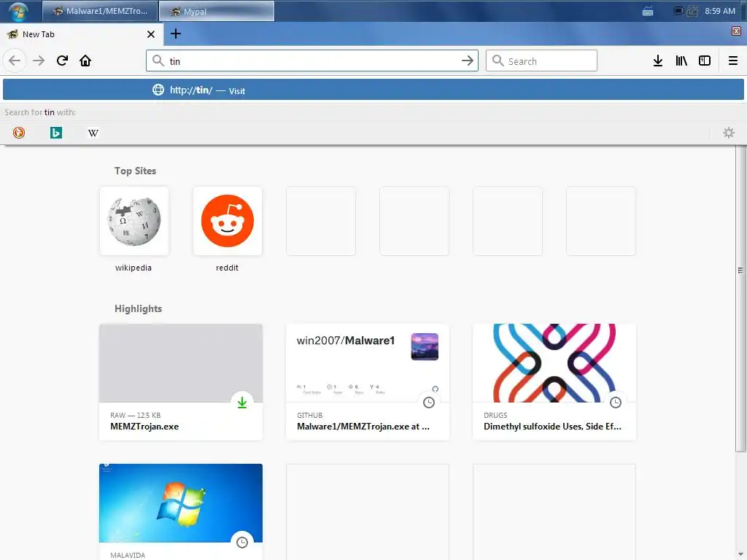Image resolution: width=747 pixels, height=560 pixels.
Task: Switch to Mypal taskbar window
Action: click(x=217, y=11)
